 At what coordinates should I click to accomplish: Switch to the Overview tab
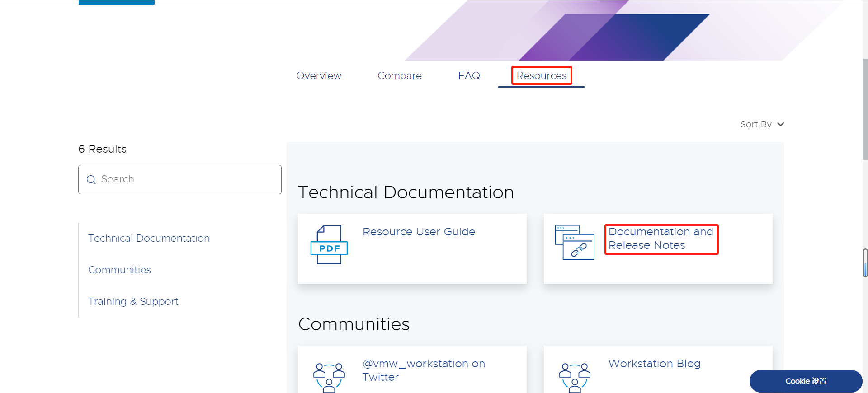click(319, 75)
